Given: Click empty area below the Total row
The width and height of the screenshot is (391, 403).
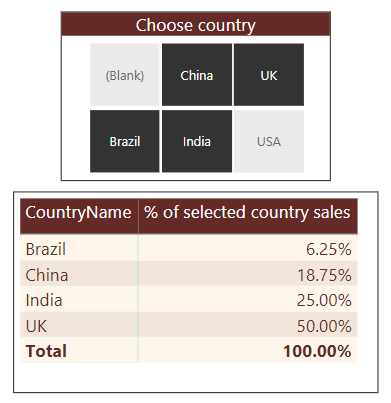Looking at the screenshot, I should click(196, 377).
